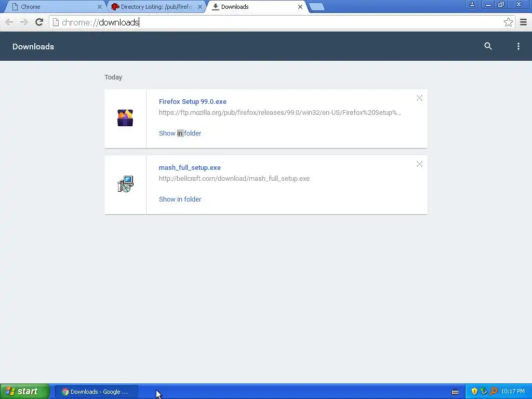The height and width of the screenshot is (399, 532).
Task: Close the Directory Listing tab
Action: tap(200, 7)
